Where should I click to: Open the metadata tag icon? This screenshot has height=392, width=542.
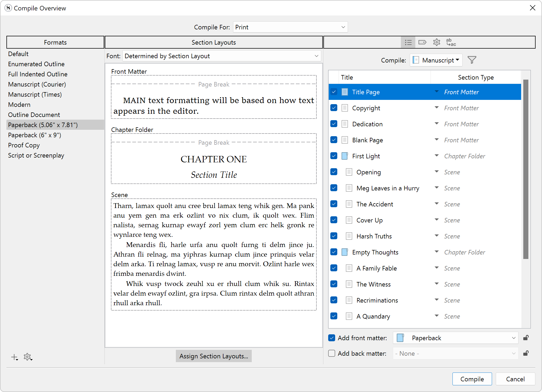pos(422,42)
